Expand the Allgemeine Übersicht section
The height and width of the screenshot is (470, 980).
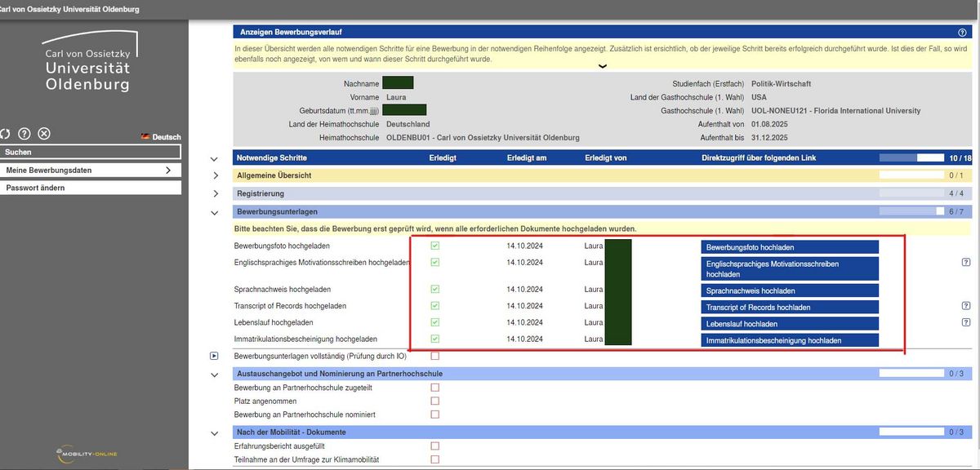pyautogui.click(x=216, y=175)
